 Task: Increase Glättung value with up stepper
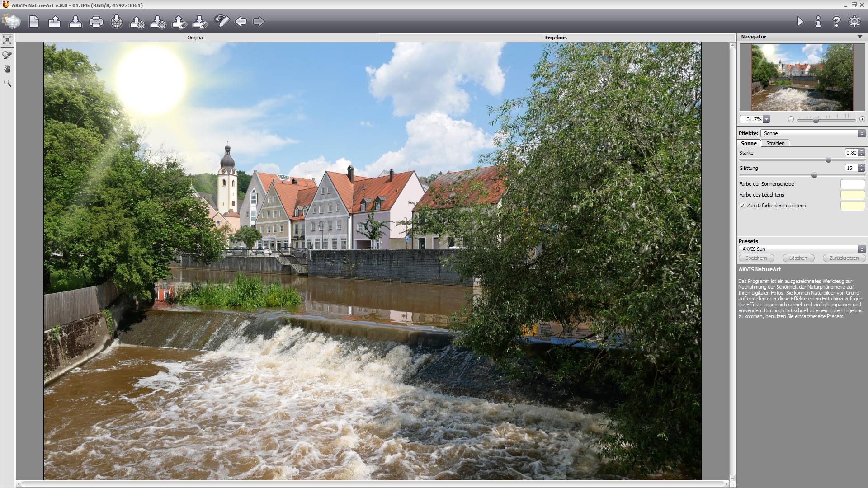click(862, 166)
